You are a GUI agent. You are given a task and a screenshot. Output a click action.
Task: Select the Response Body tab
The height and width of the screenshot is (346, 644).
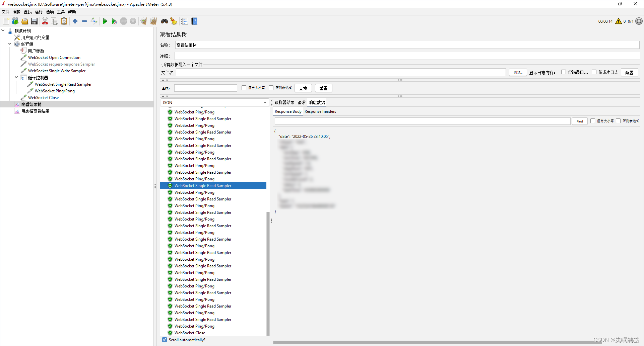288,111
